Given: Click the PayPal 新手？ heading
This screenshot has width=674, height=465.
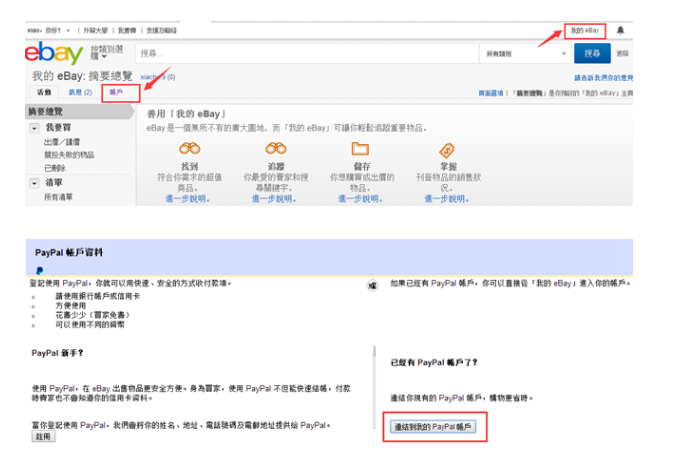Looking at the screenshot, I should tap(57, 353).
